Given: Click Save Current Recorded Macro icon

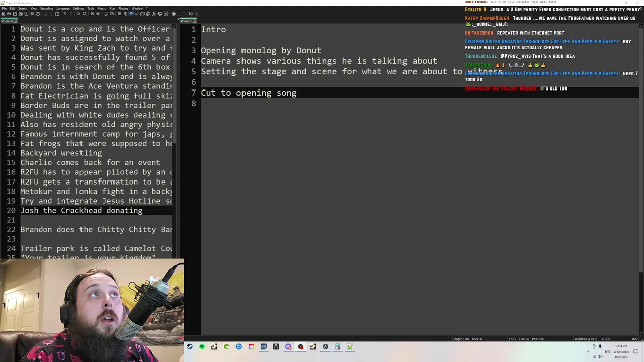Looking at the screenshot, I should (197, 14).
